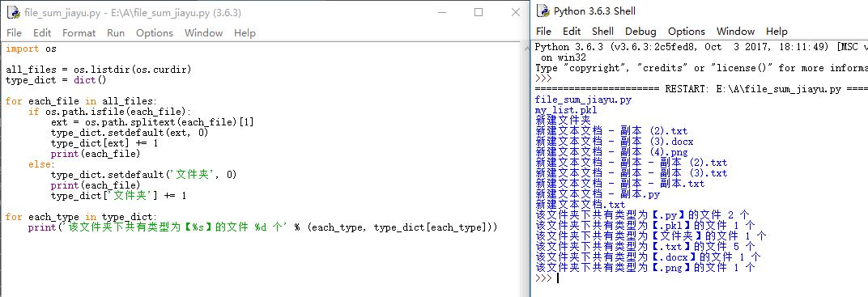Click line 'for each_file in all_files:'

(x=81, y=101)
